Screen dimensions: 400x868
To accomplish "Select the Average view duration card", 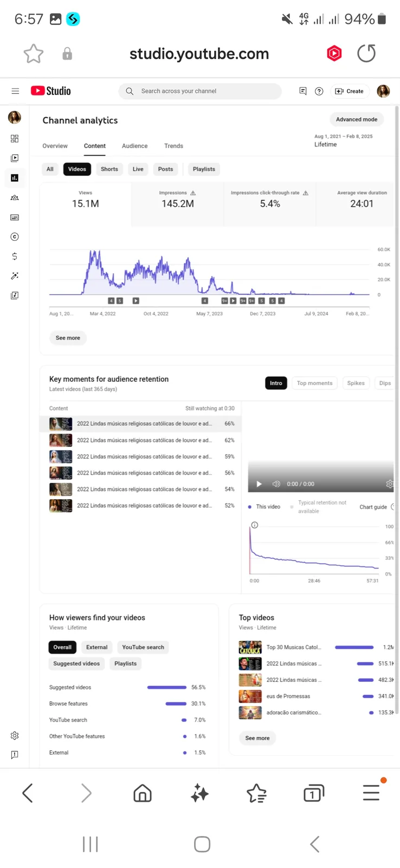I will pos(356,204).
